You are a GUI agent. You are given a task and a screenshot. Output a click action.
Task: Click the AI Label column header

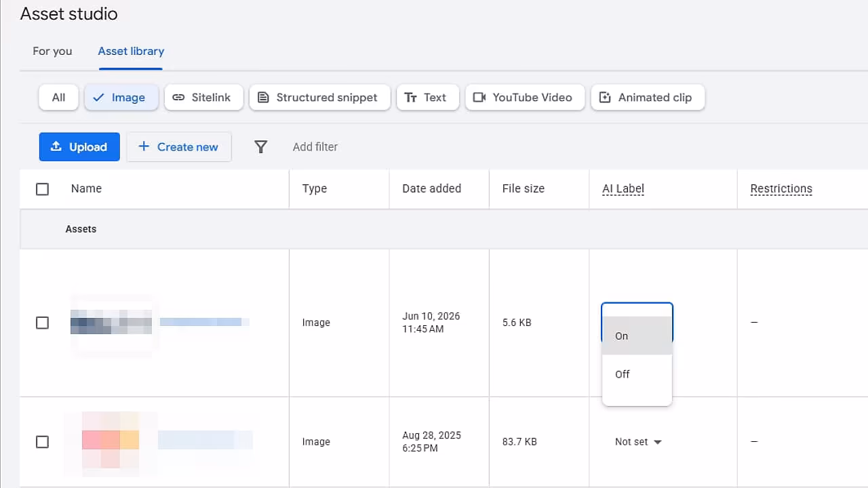[x=623, y=188]
